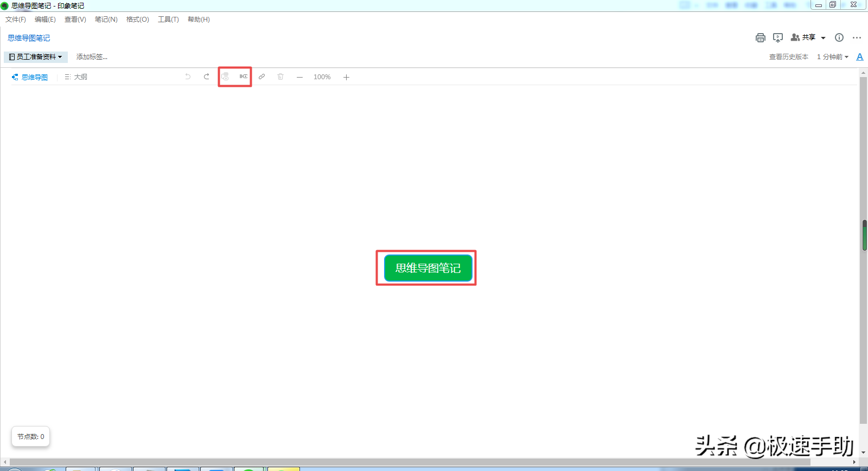Click the vertical scrollbar up arrow
This screenshot has height=471, width=868.
tap(864, 72)
